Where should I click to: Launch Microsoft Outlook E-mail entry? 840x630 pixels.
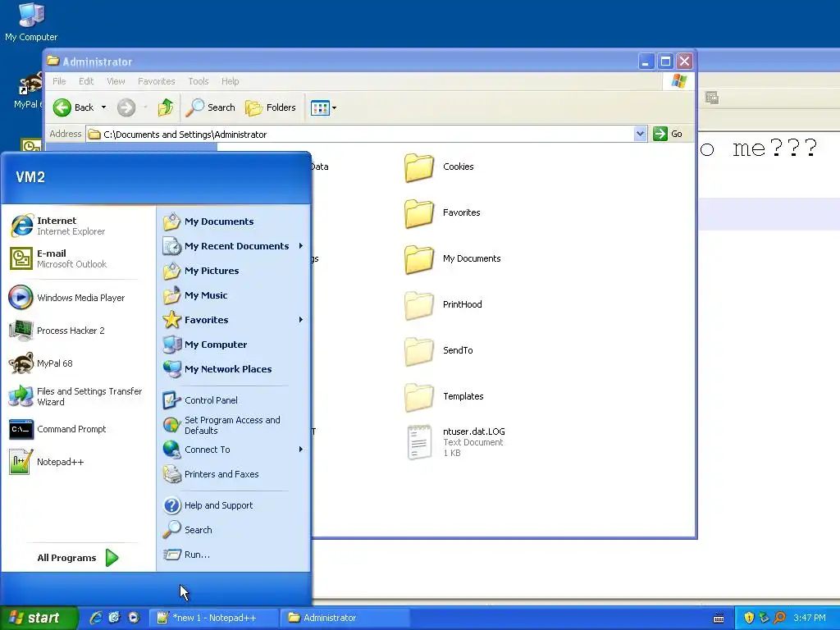click(78, 258)
